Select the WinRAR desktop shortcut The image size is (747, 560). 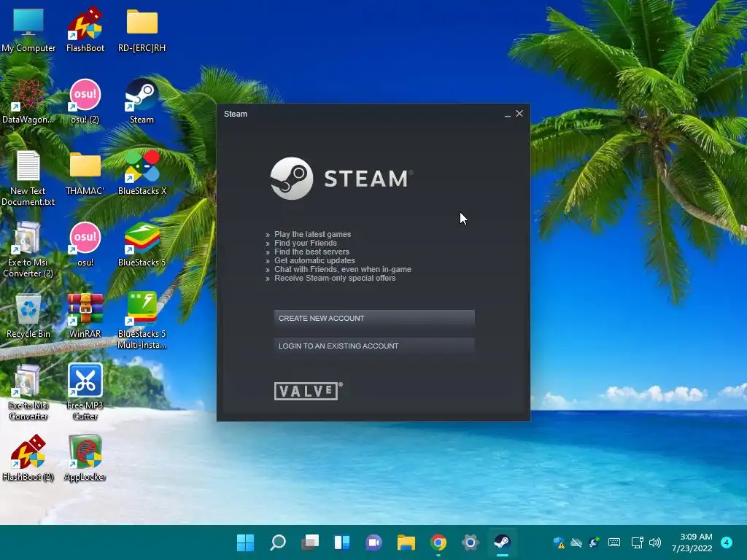(85, 315)
